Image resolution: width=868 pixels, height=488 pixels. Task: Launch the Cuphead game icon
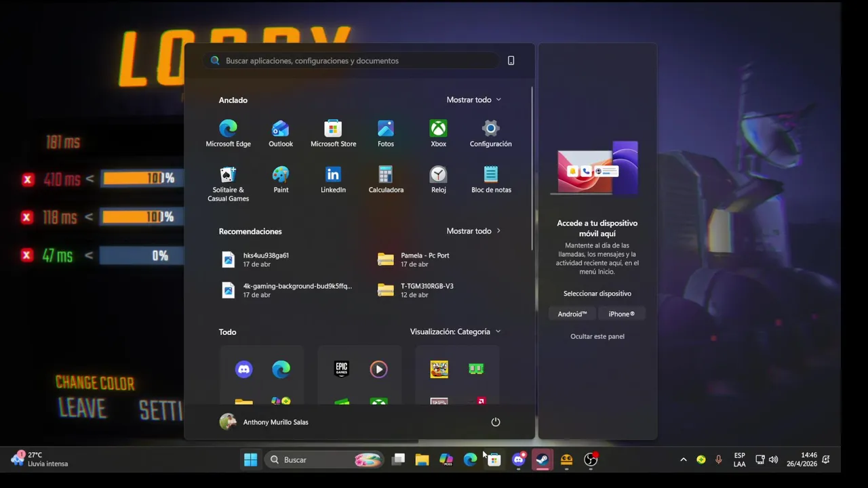click(x=439, y=369)
